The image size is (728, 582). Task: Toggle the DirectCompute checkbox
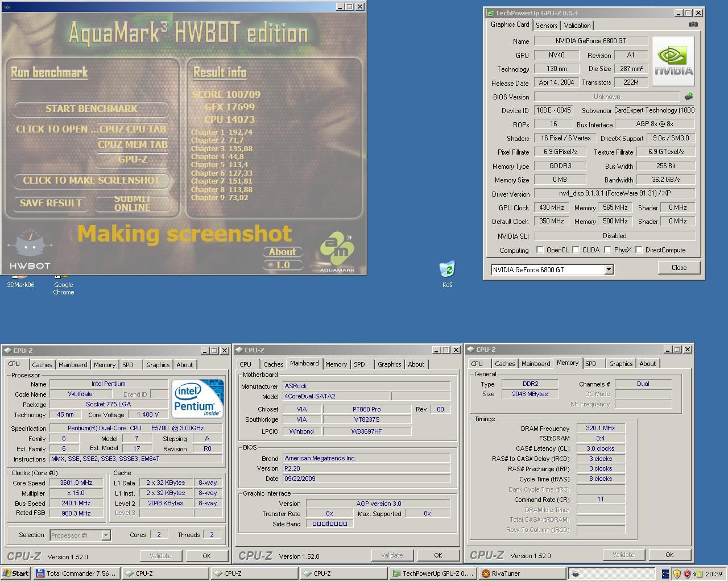(x=639, y=250)
